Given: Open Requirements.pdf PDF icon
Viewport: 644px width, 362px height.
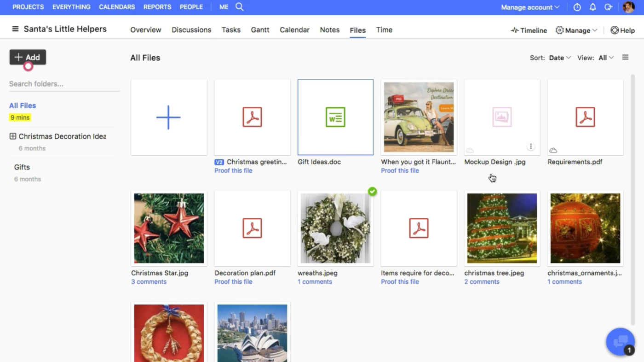Looking at the screenshot, I should [x=585, y=117].
